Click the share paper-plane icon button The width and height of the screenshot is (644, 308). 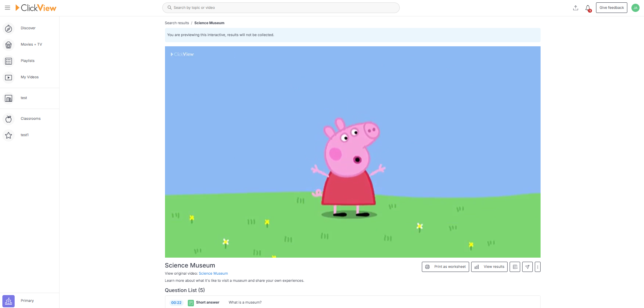click(527, 267)
